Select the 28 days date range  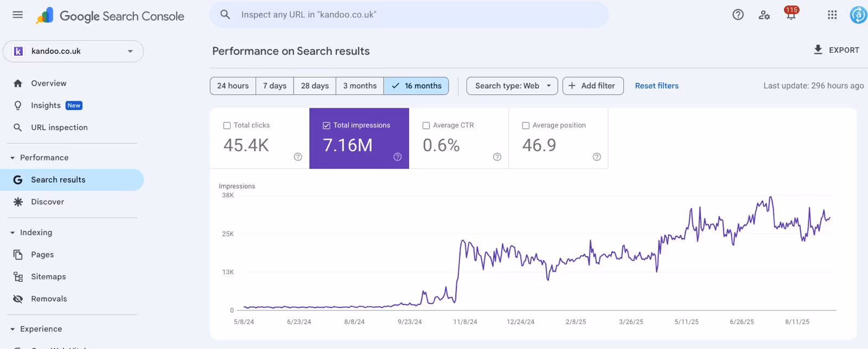pyautogui.click(x=315, y=86)
